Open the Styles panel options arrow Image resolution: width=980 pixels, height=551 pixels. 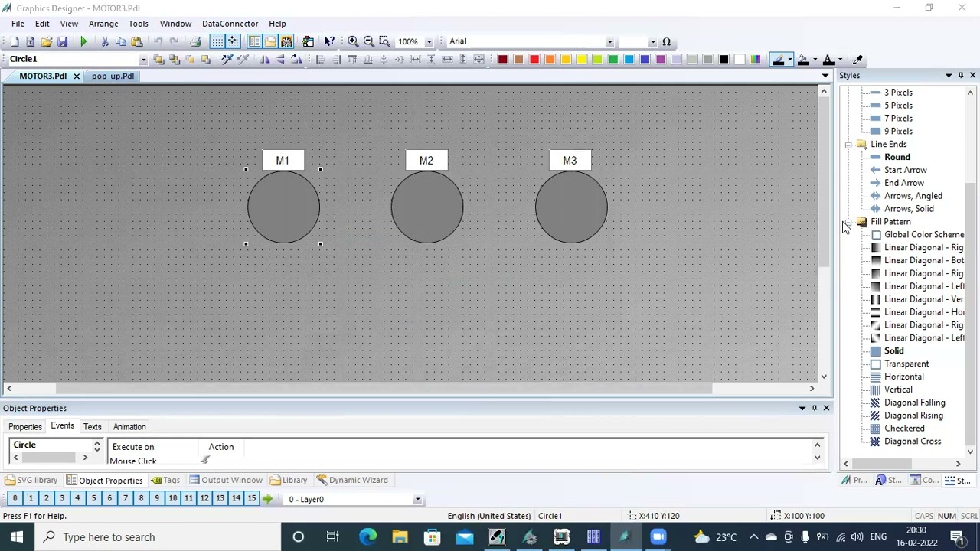click(949, 75)
